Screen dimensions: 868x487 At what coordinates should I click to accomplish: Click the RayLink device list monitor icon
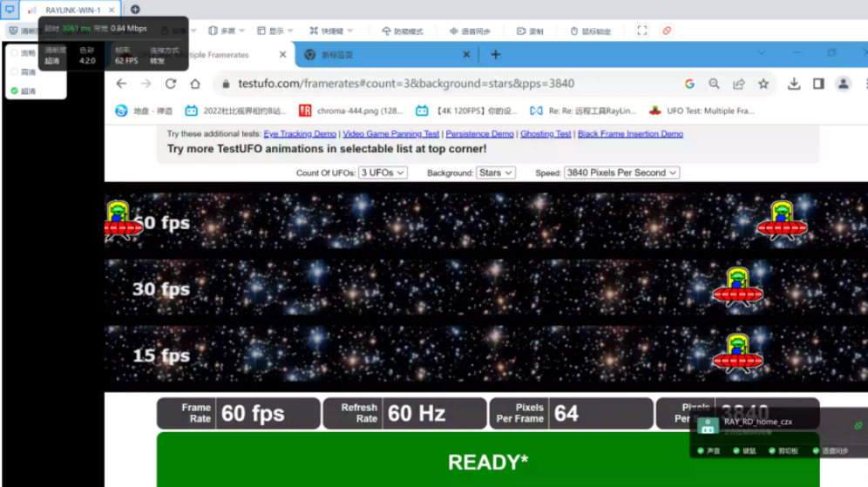10,10
